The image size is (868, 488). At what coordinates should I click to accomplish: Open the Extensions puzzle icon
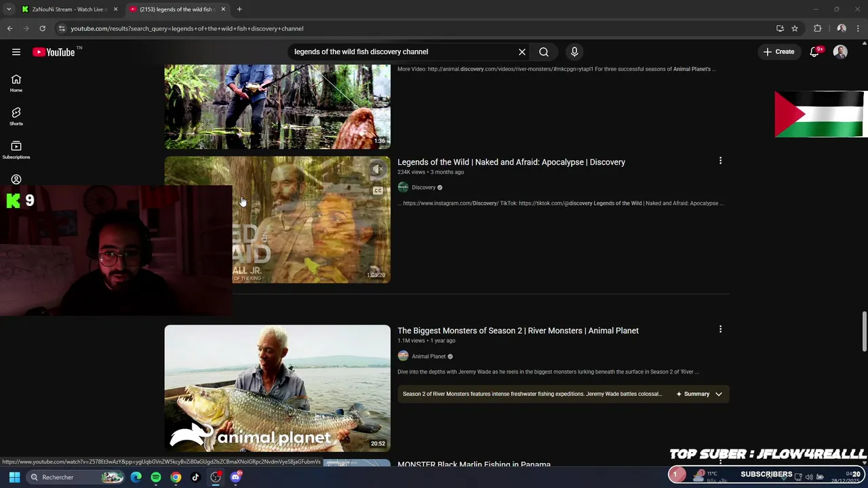pyautogui.click(x=817, y=28)
